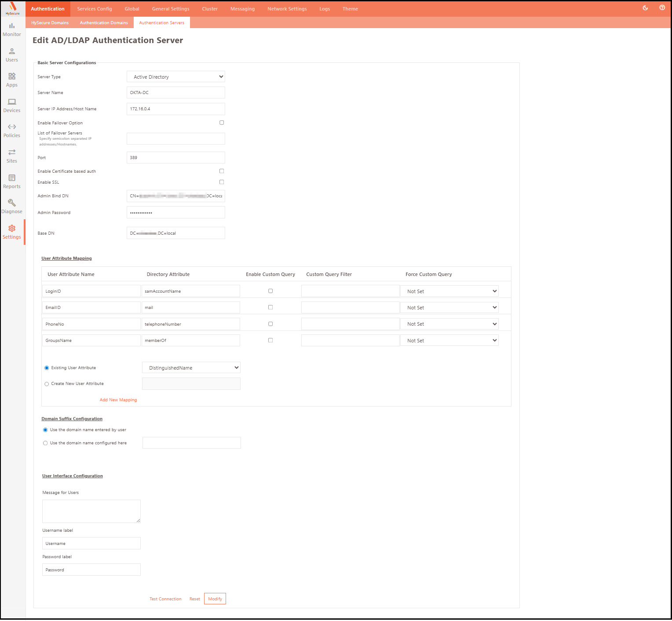
Task: Expand the DistinguishedName attribute dropdown
Action: pyautogui.click(x=191, y=368)
